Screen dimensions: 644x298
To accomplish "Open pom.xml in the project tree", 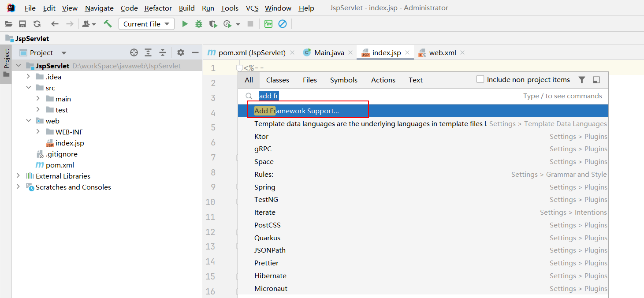I will (x=60, y=165).
